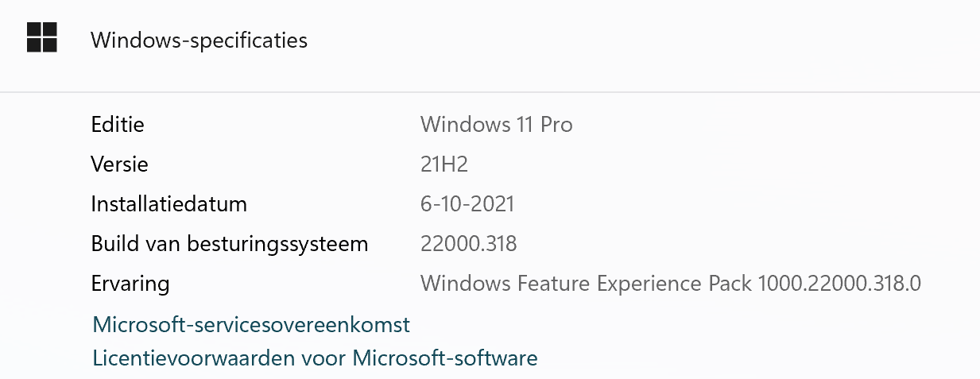Select the Ervaring label
Viewport: 980px width, 379px height.
pos(130,284)
